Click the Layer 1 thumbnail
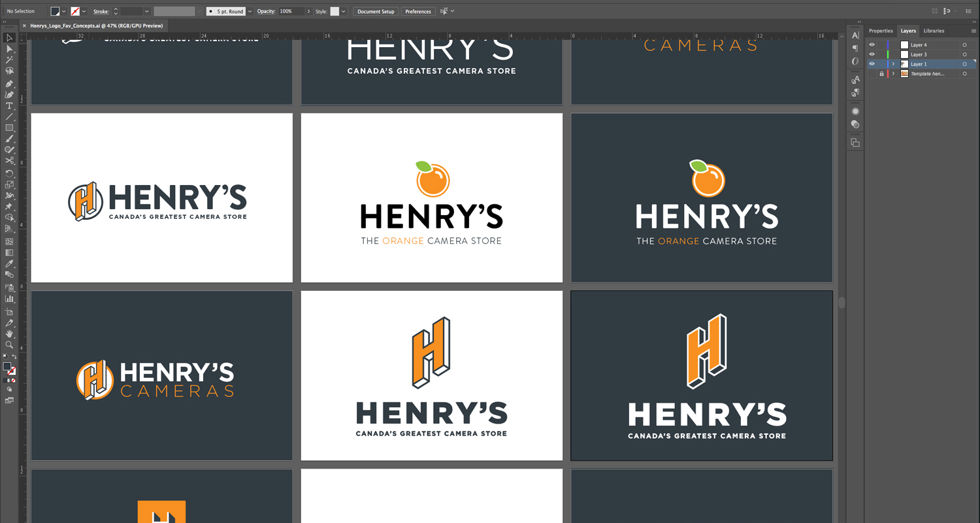 point(904,64)
